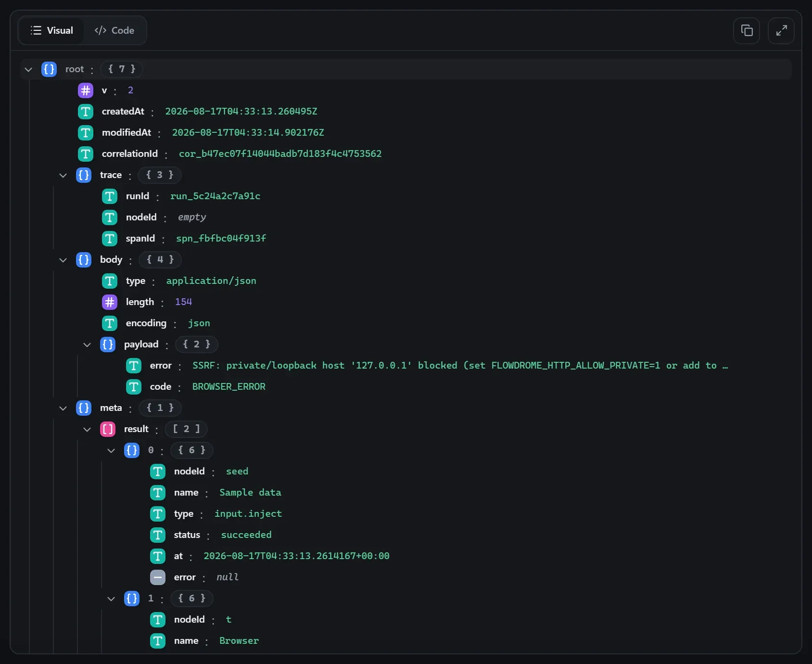
Task: Click the text icon beside name Browser
Action: click(158, 641)
